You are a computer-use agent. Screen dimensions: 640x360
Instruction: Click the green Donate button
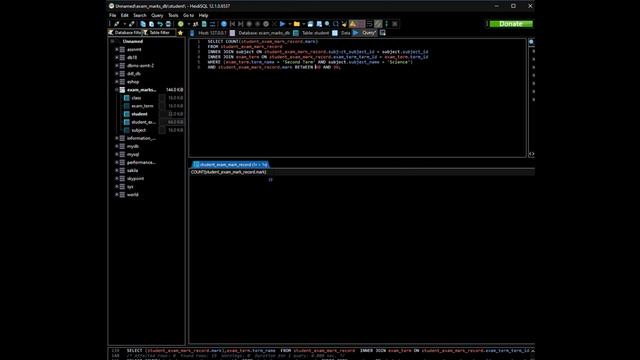click(511, 24)
